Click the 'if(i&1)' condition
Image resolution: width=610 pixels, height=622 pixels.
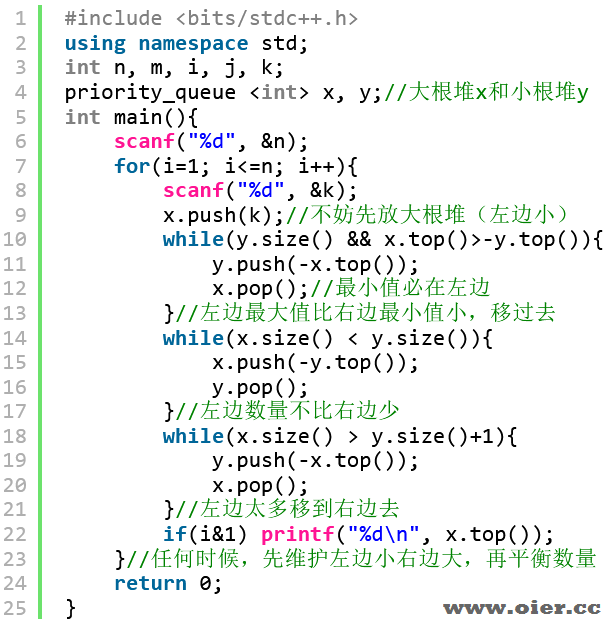pos(205,534)
